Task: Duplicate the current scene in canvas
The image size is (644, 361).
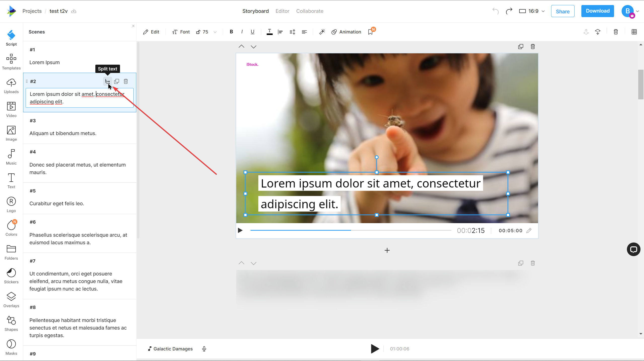Action: tap(521, 47)
